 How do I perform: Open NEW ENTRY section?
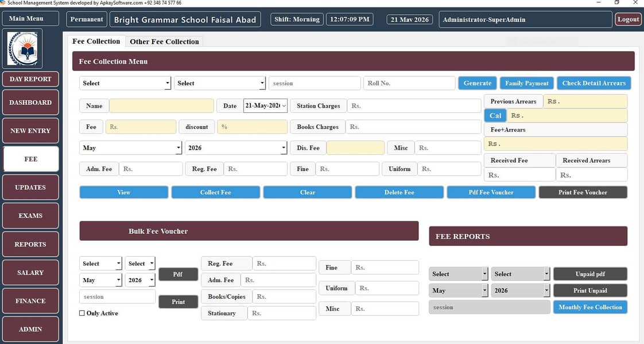[30, 131]
